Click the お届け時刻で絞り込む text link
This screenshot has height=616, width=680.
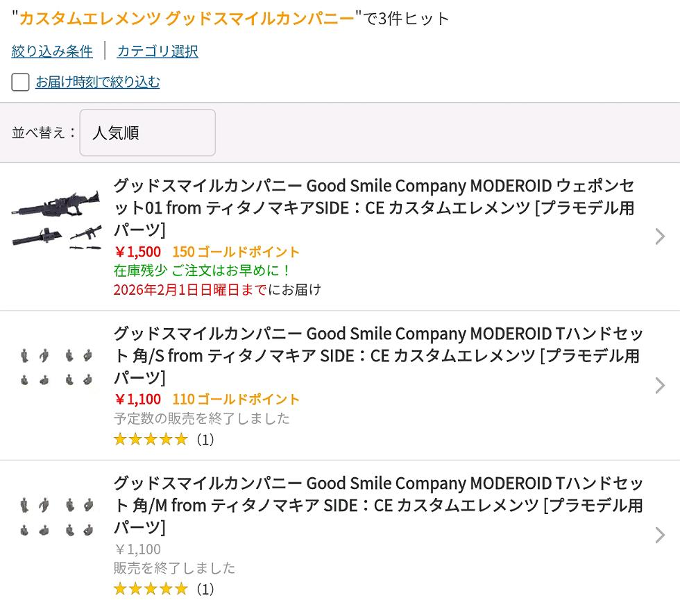click(x=98, y=83)
